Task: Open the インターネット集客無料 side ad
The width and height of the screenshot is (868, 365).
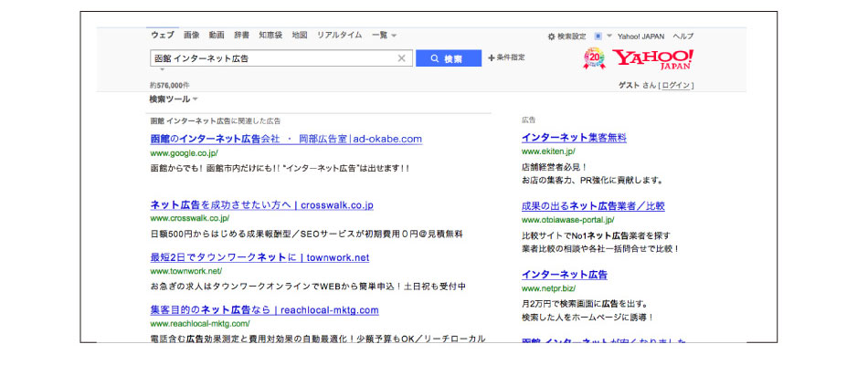Action: [574, 138]
